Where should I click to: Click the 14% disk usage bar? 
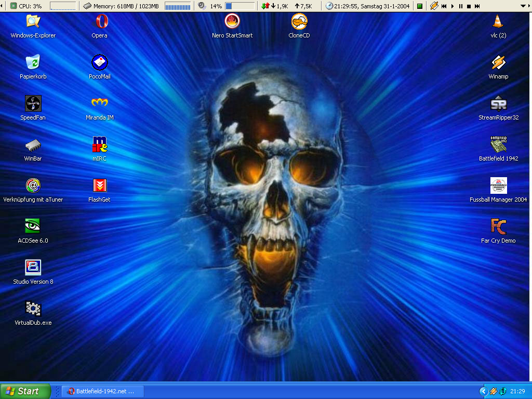point(240,6)
